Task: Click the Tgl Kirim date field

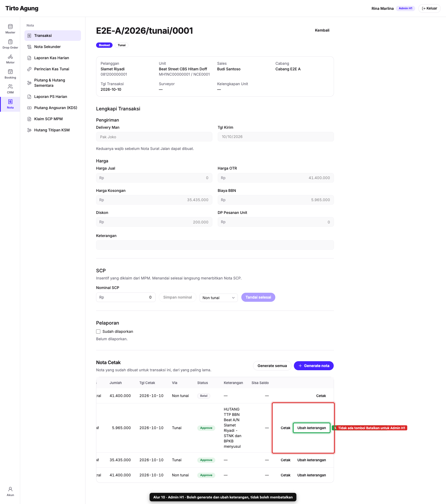Action: pyautogui.click(x=276, y=137)
